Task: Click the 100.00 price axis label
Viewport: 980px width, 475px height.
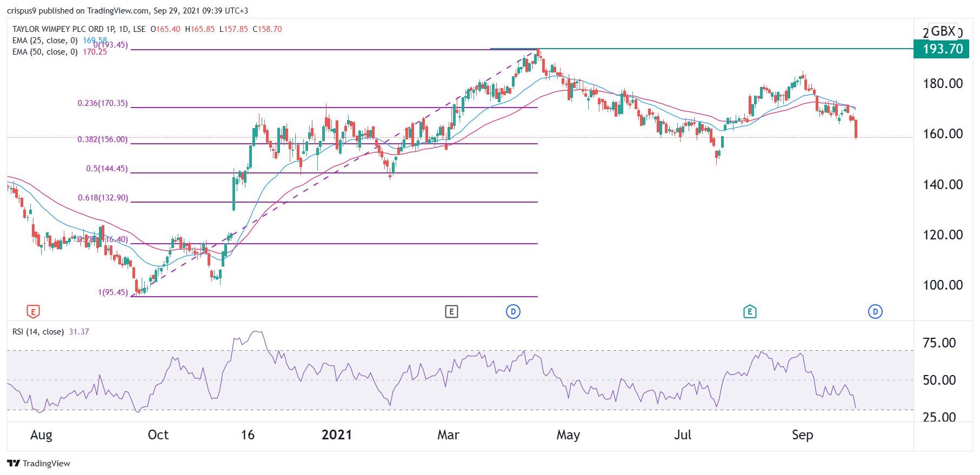Action: pos(943,285)
